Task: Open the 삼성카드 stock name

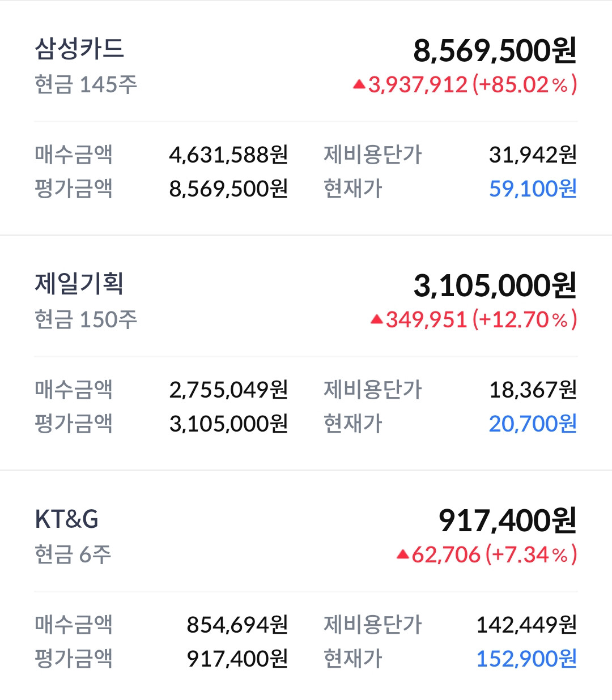Action: click(79, 49)
